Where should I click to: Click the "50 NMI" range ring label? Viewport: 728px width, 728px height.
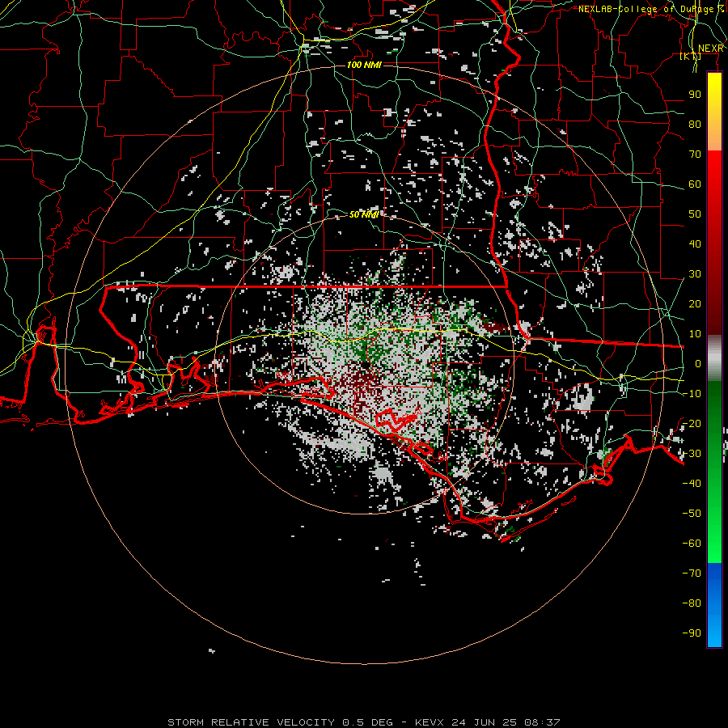pyautogui.click(x=364, y=214)
